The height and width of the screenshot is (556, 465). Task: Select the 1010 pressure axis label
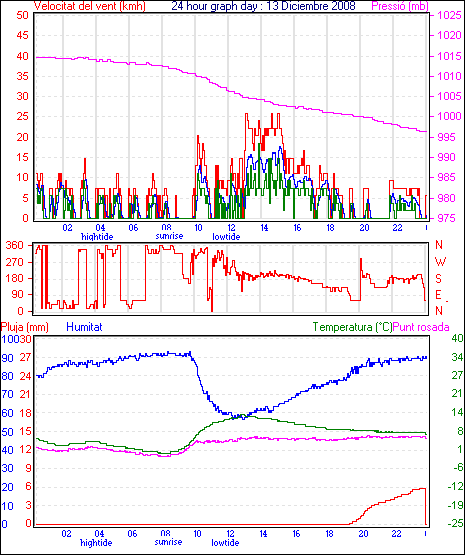(x=449, y=76)
